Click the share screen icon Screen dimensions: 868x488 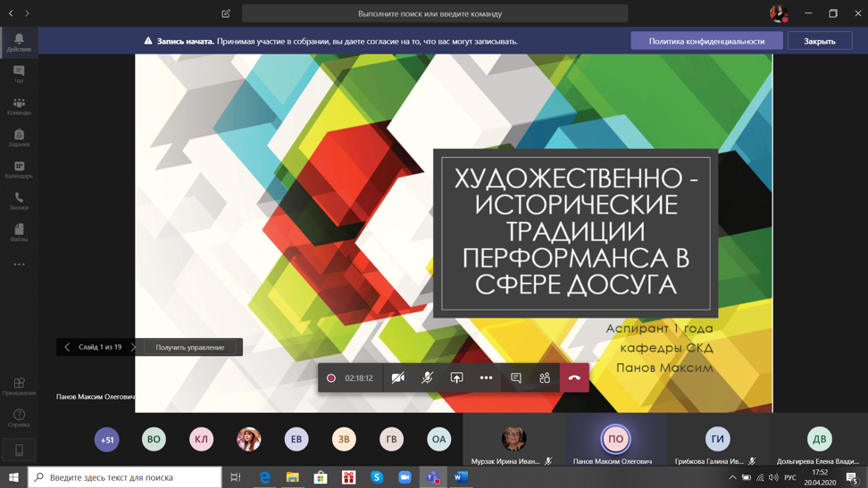pos(456,378)
